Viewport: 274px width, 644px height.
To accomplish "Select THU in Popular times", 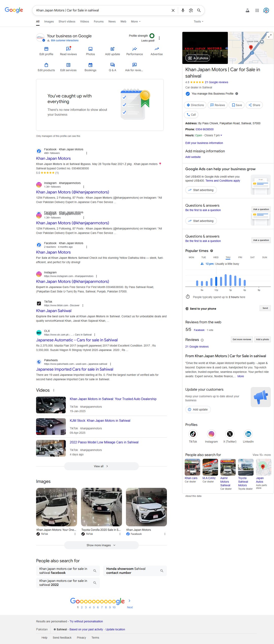I will (228, 257).
